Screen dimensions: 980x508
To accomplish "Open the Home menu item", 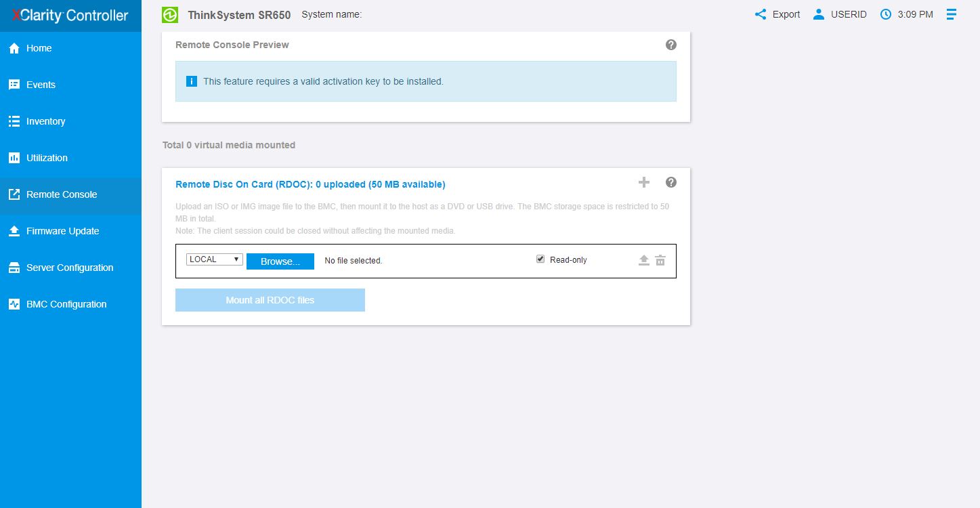I will (x=70, y=48).
